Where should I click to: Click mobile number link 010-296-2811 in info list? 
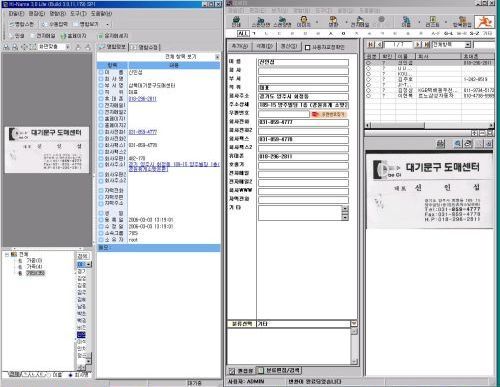pos(142,99)
